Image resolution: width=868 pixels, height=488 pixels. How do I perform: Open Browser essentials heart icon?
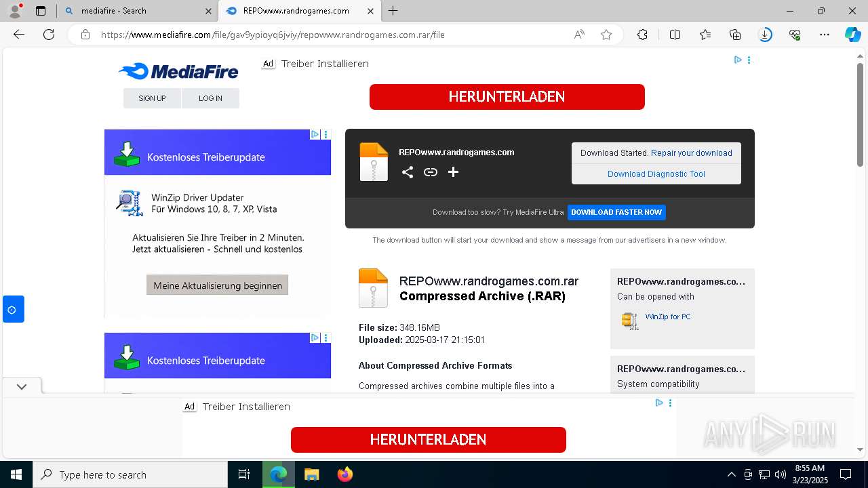(x=795, y=35)
